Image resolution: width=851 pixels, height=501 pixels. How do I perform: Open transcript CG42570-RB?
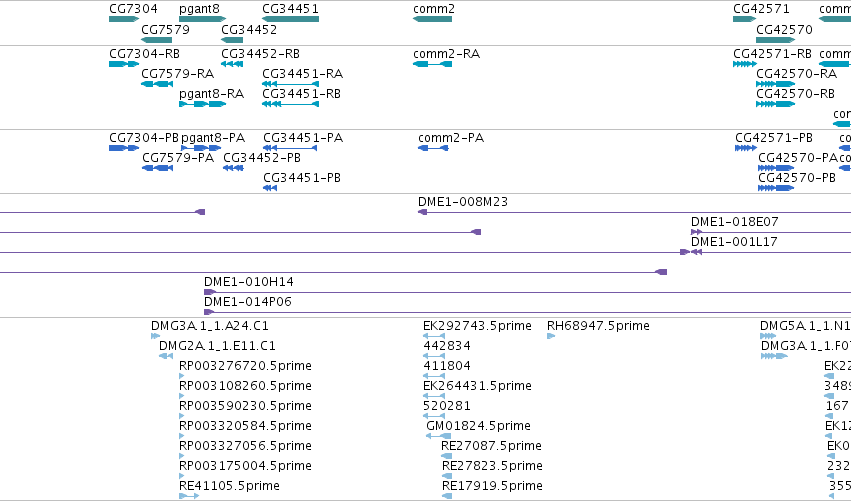click(x=795, y=94)
